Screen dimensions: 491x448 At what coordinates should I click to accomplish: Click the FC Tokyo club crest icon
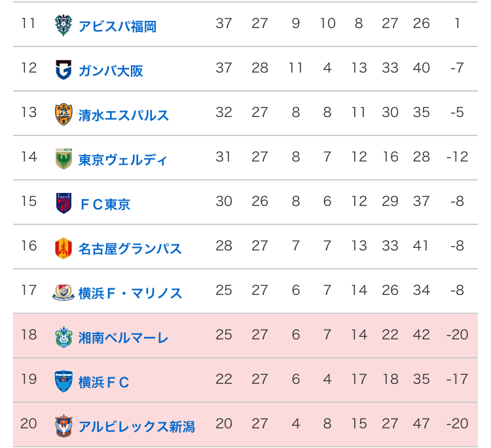pyautogui.click(x=63, y=203)
